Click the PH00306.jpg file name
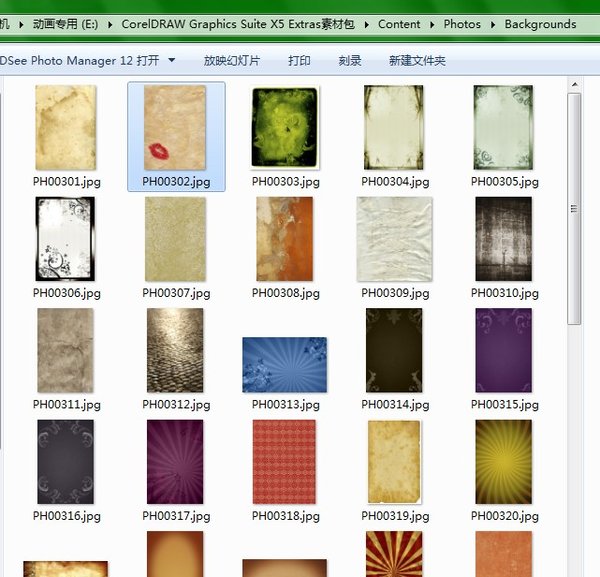The height and width of the screenshot is (577, 600). click(67, 293)
